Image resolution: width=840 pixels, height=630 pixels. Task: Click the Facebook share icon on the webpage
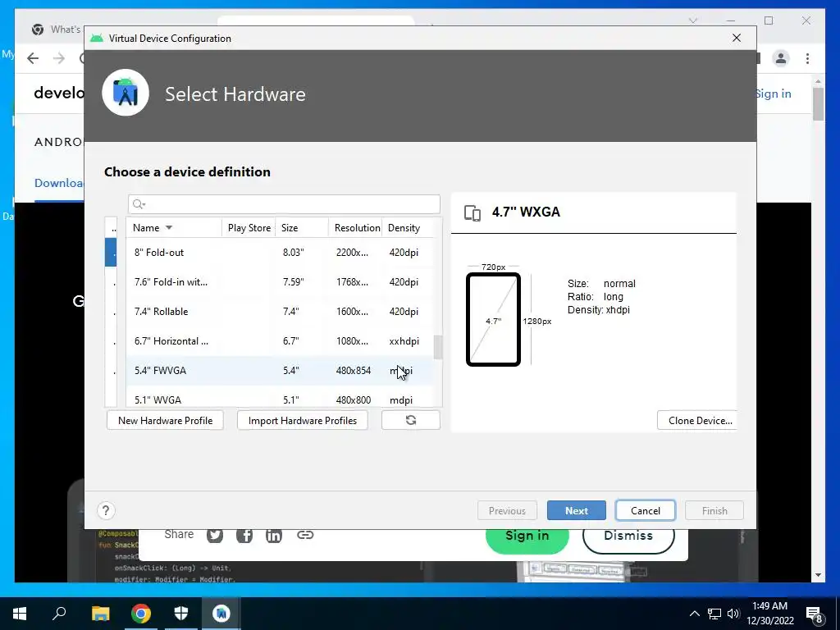coord(244,535)
